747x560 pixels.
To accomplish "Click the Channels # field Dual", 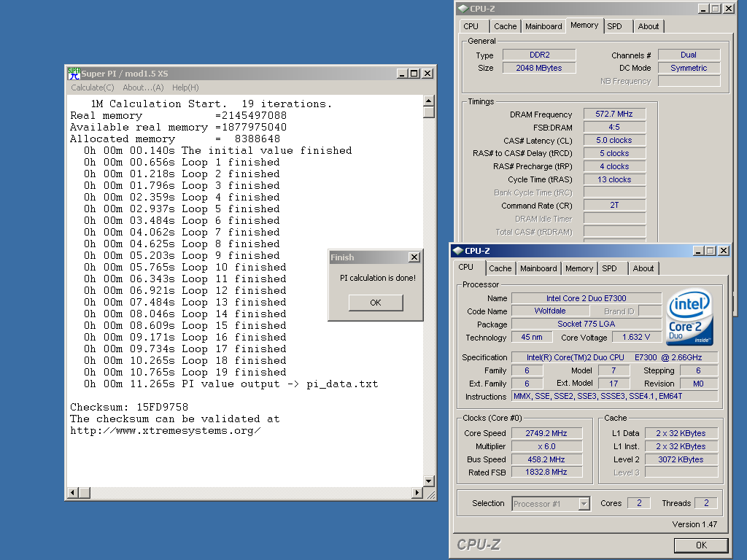I will click(689, 55).
